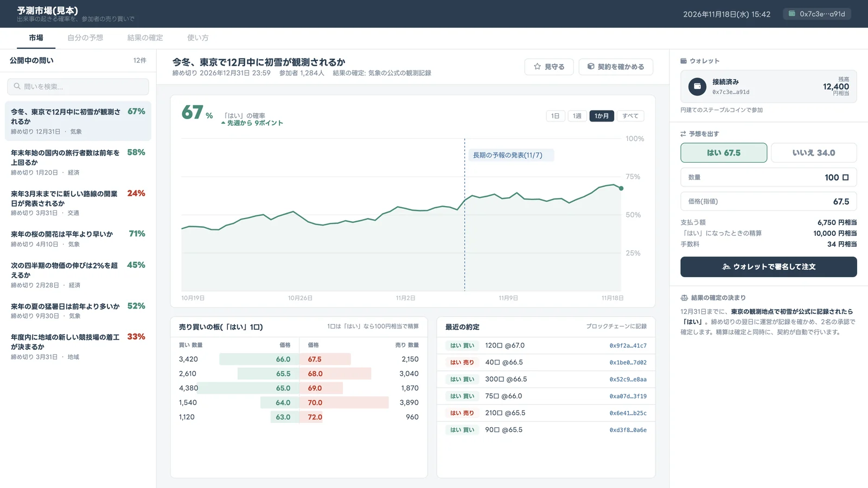868x488 pixels.
Task: Click the chart line's end point dot
Action: click(621, 188)
